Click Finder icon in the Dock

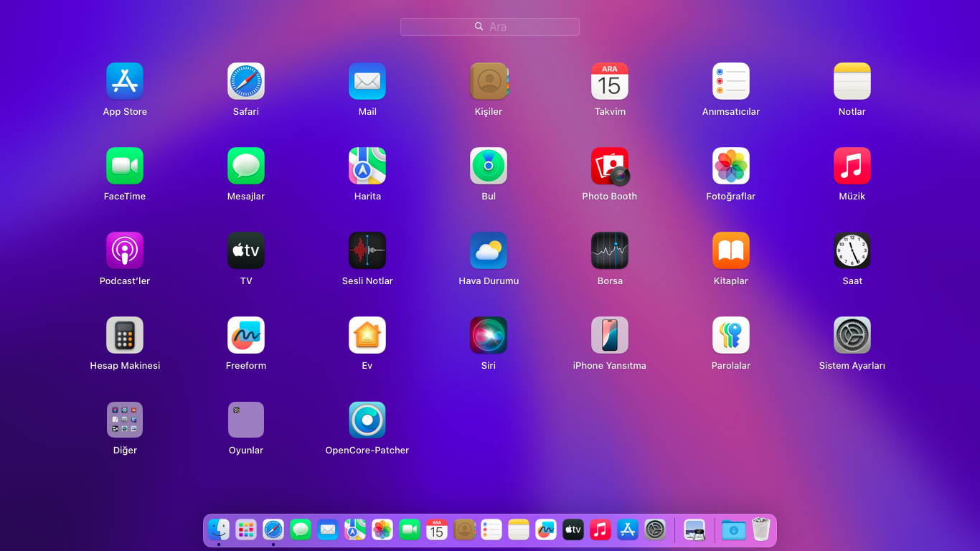[x=219, y=530]
